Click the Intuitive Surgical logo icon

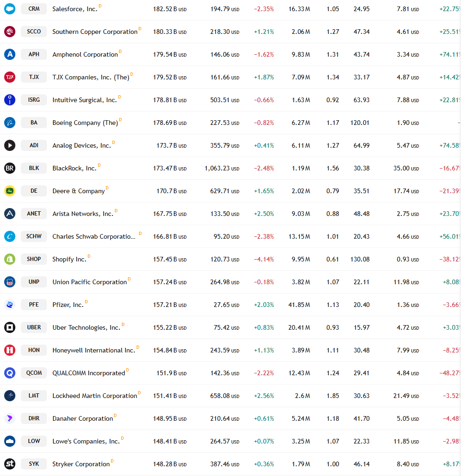pos(10,100)
